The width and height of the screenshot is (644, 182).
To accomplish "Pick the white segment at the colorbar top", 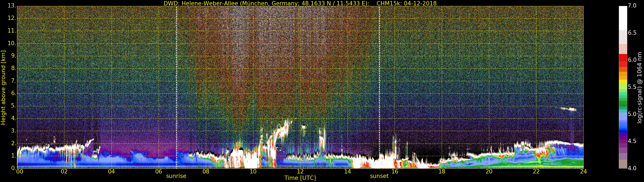I will point(623,18).
